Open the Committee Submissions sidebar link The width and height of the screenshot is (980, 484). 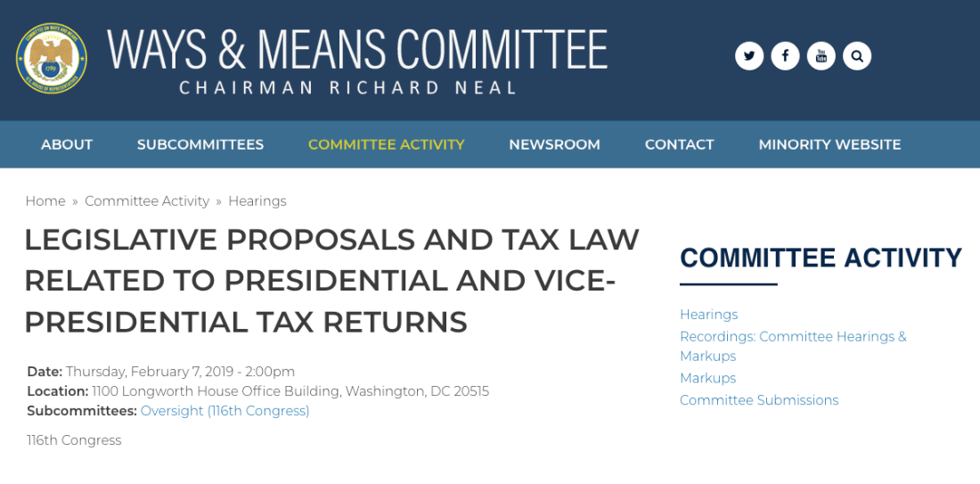coord(759,400)
